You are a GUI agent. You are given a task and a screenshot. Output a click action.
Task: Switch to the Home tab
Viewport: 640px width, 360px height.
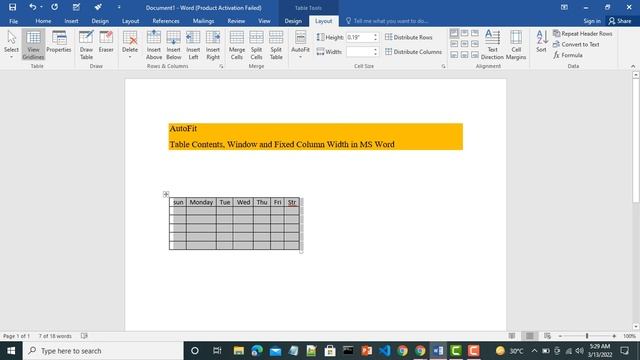tap(43, 21)
